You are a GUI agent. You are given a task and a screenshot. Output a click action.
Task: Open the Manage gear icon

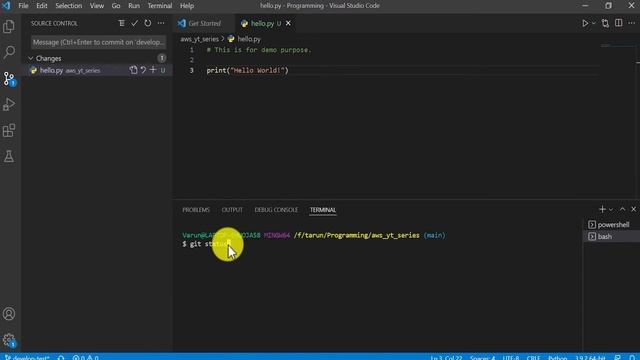(x=9, y=340)
